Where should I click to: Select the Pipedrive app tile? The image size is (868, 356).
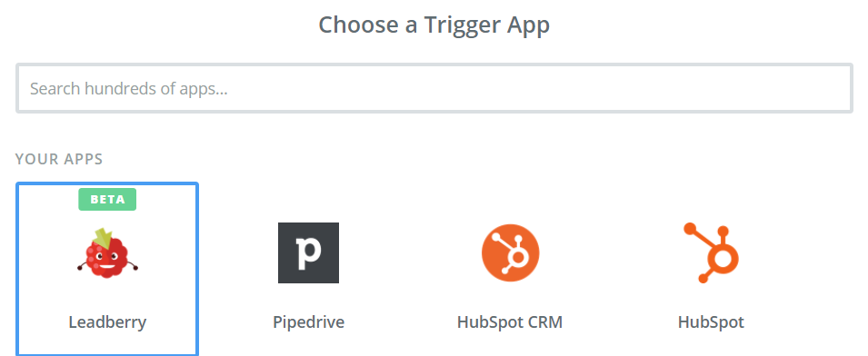coord(308,269)
